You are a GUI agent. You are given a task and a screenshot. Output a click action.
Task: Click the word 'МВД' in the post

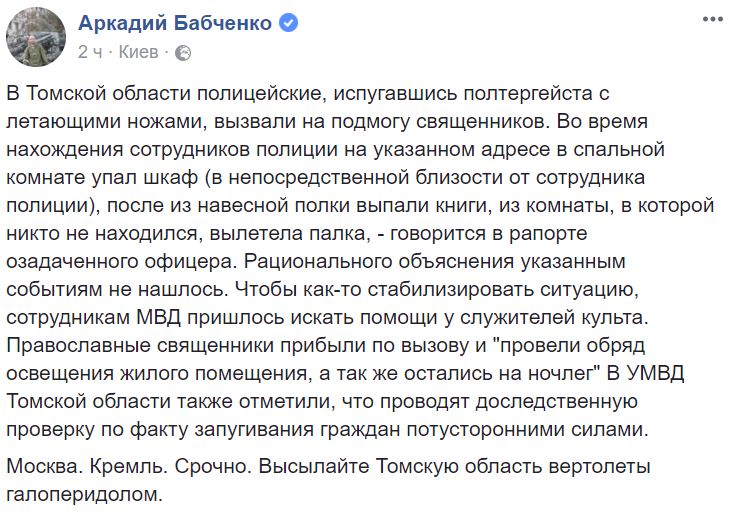click(x=159, y=318)
